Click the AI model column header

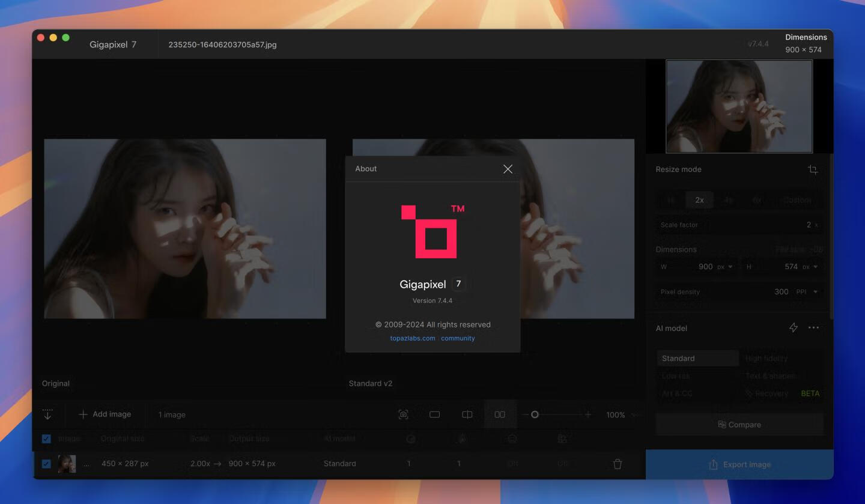pyautogui.click(x=339, y=439)
